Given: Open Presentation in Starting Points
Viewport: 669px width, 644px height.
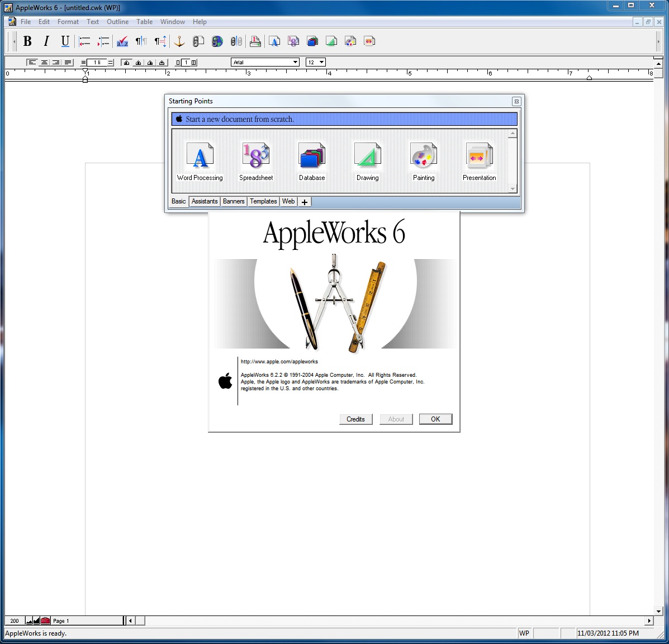Looking at the screenshot, I should [479, 162].
